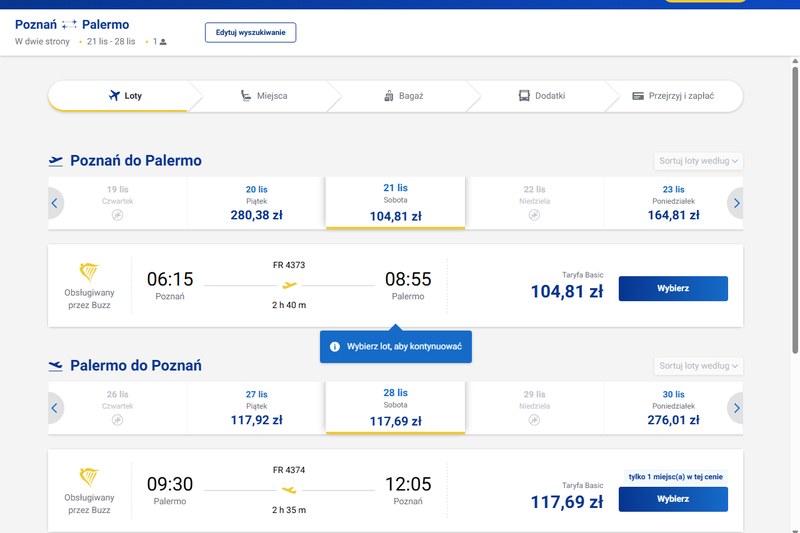Click the bus icon next to Dodatki
Screen dimensions: 800x533
pos(524,95)
